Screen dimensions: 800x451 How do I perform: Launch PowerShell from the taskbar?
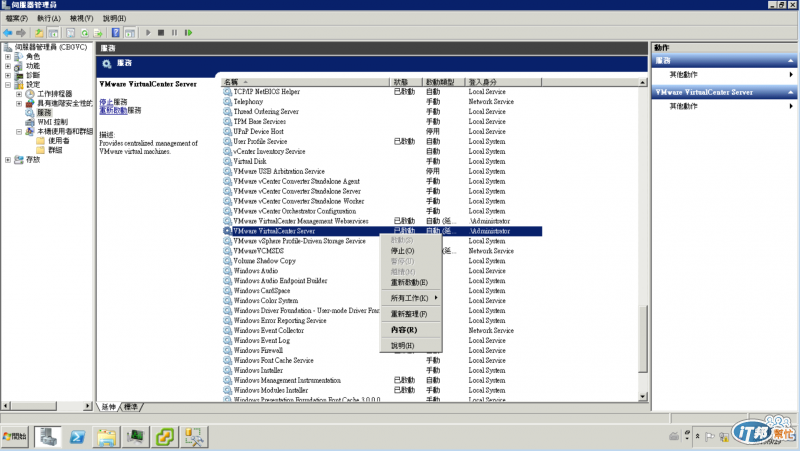click(x=78, y=437)
